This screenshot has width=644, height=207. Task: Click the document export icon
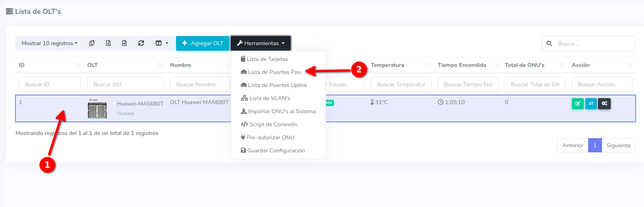(x=124, y=43)
